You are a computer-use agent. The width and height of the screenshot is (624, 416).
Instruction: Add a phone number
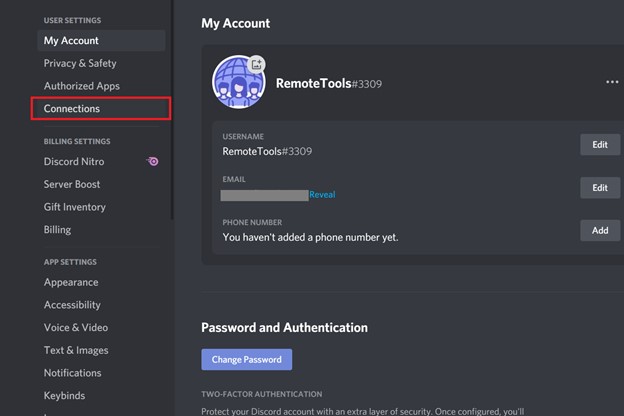click(x=600, y=230)
